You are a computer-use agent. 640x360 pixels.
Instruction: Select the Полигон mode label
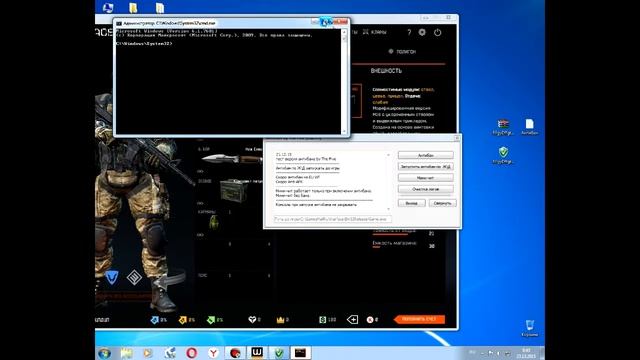coord(402,51)
